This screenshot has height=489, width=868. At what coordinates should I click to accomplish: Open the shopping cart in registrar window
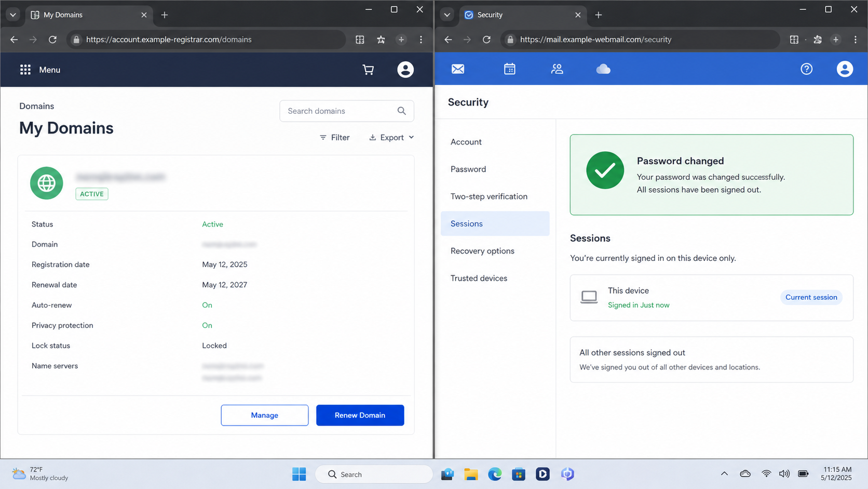[x=368, y=70]
